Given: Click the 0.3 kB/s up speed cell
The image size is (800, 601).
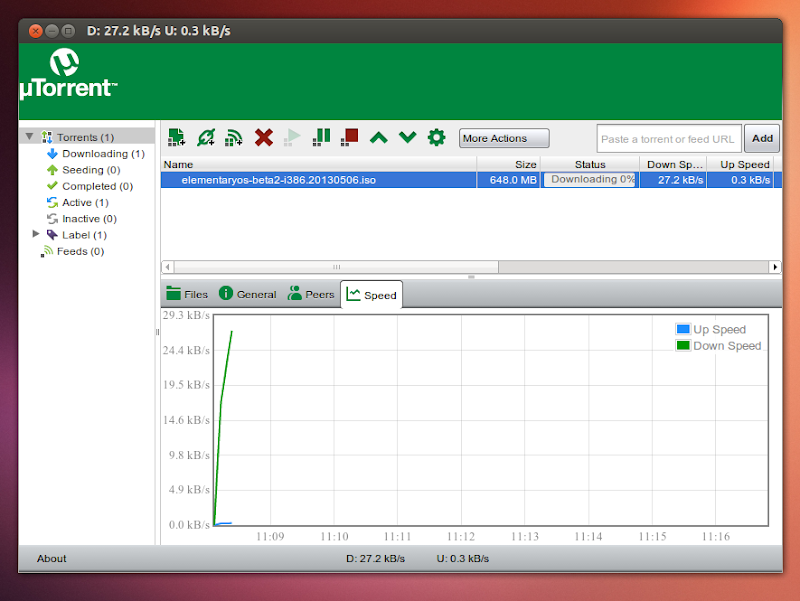Looking at the screenshot, I should tap(741, 180).
